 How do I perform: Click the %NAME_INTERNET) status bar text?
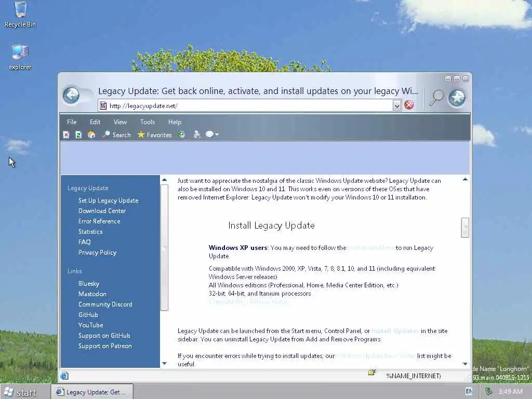click(x=413, y=376)
